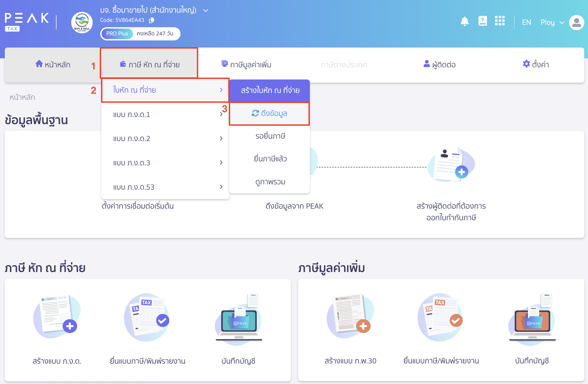Image resolution: width=588 pixels, height=384 pixels.
Task: Expand the แบบ ภ.ง.ด.53 submenu chevron
Action: pos(221,187)
